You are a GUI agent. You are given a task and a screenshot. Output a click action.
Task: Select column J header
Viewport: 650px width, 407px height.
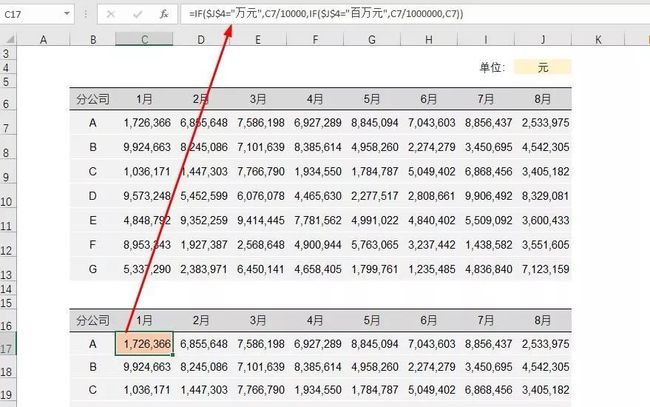tap(543, 39)
